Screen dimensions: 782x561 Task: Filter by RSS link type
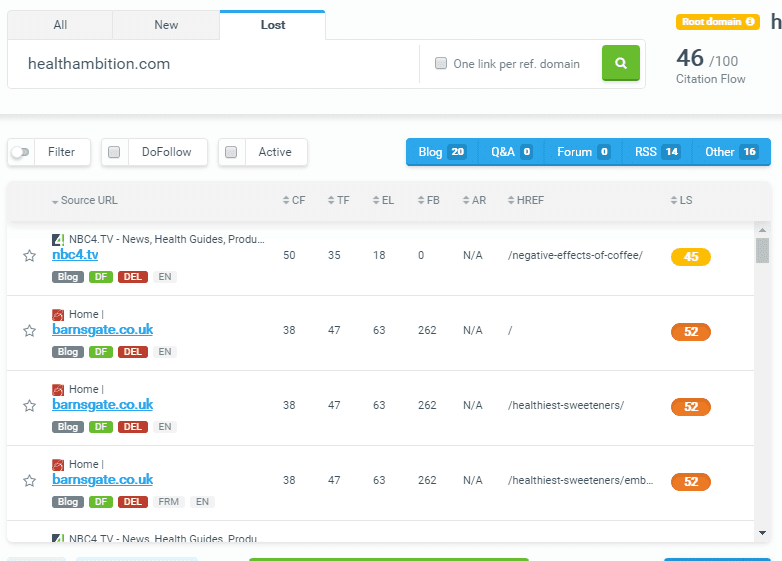point(657,152)
